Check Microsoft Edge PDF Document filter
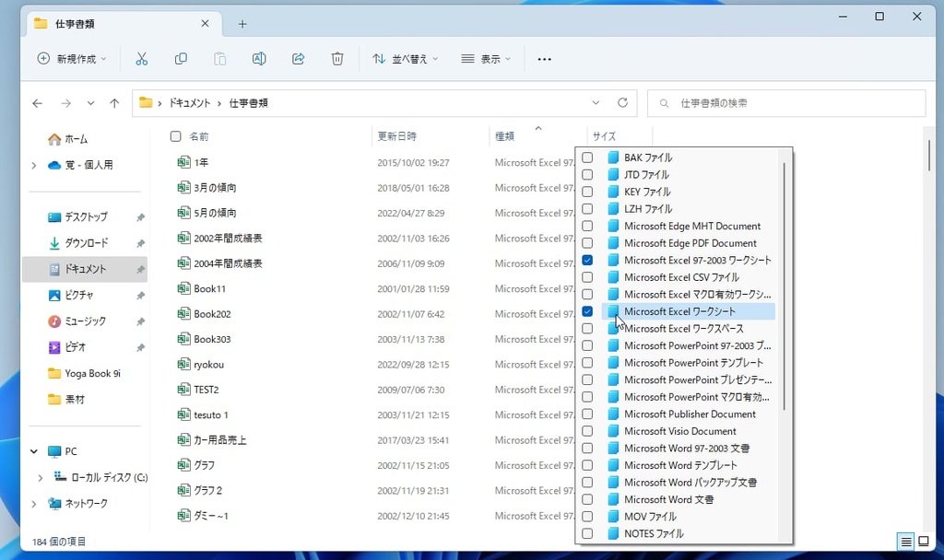Viewport: 944px width, 560px height. pyautogui.click(x=587, y=243)
